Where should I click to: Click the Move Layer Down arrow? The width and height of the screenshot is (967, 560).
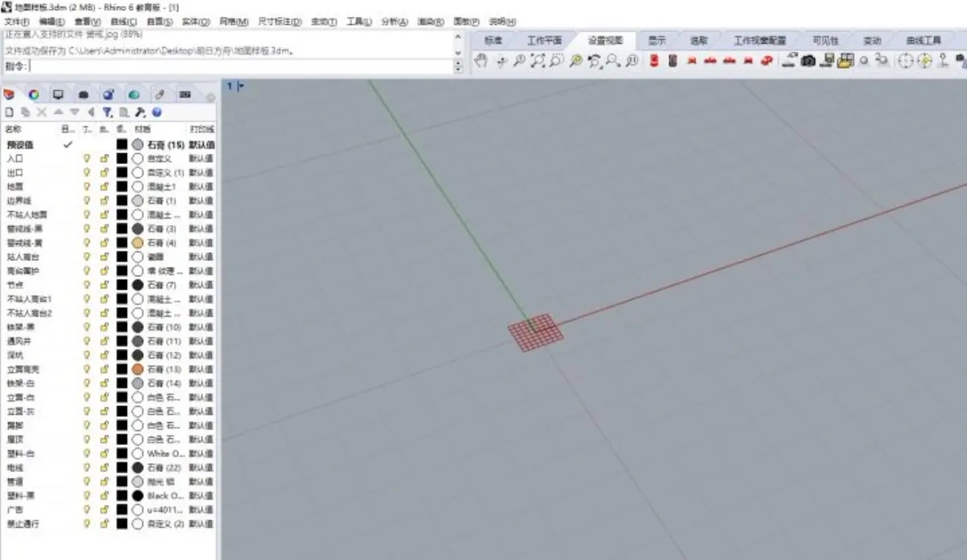tap(74, 112)
